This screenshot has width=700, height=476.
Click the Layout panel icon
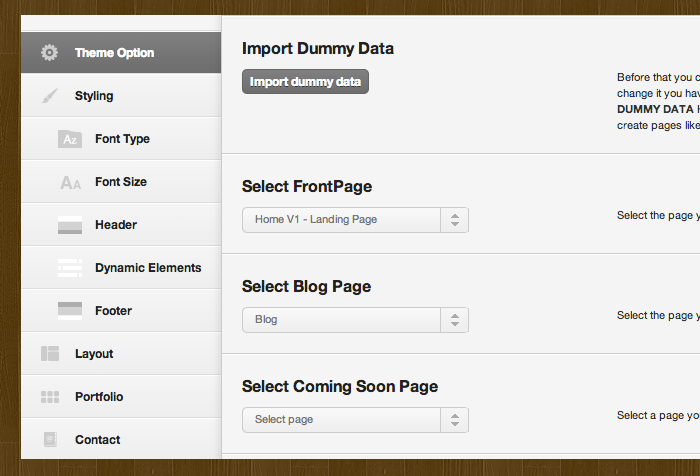[49, 354]
